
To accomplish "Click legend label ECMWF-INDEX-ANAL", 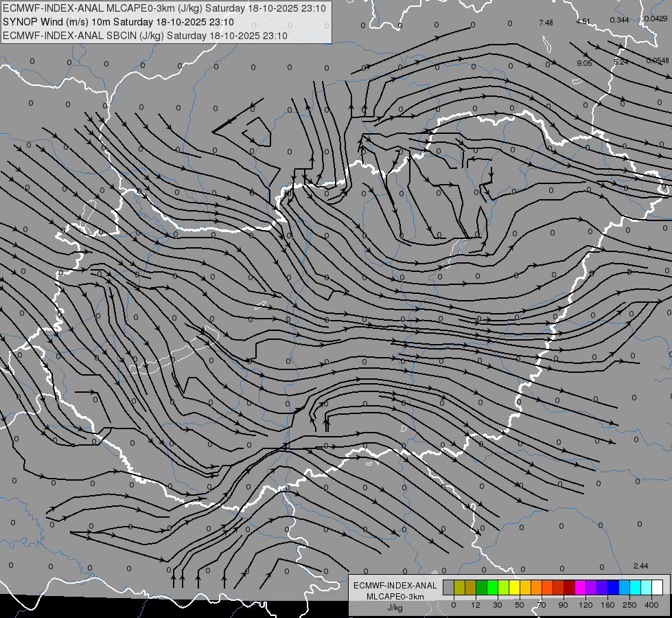I will [x=395, y=586].
